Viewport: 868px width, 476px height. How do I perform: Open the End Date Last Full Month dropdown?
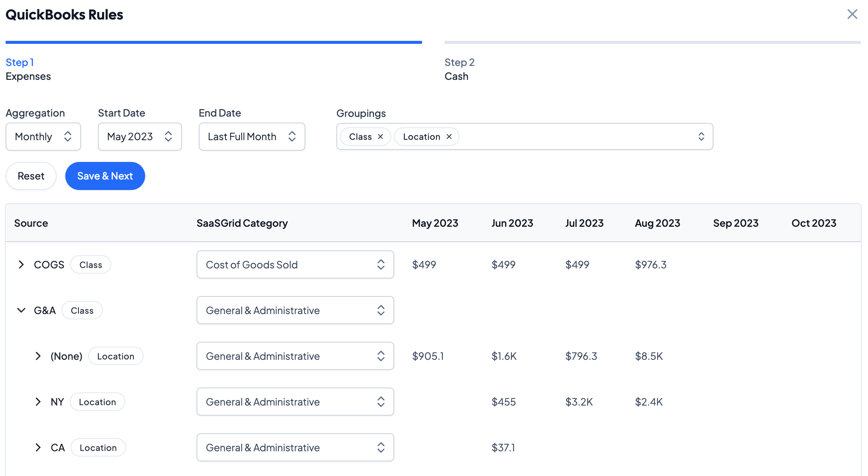point(252,137)
